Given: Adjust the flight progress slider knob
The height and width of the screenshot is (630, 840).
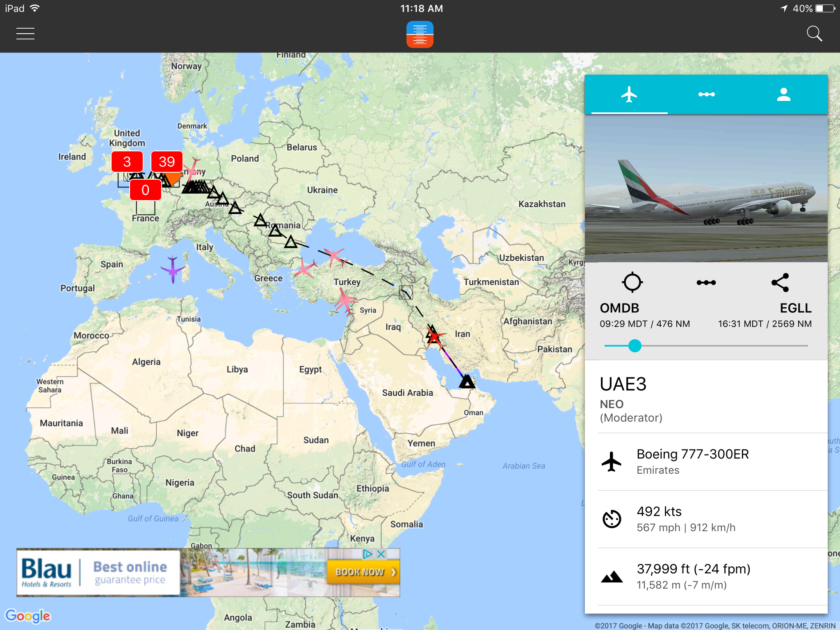Looking at the screenshot, I should pyautogui.click(x=635, y=346).
